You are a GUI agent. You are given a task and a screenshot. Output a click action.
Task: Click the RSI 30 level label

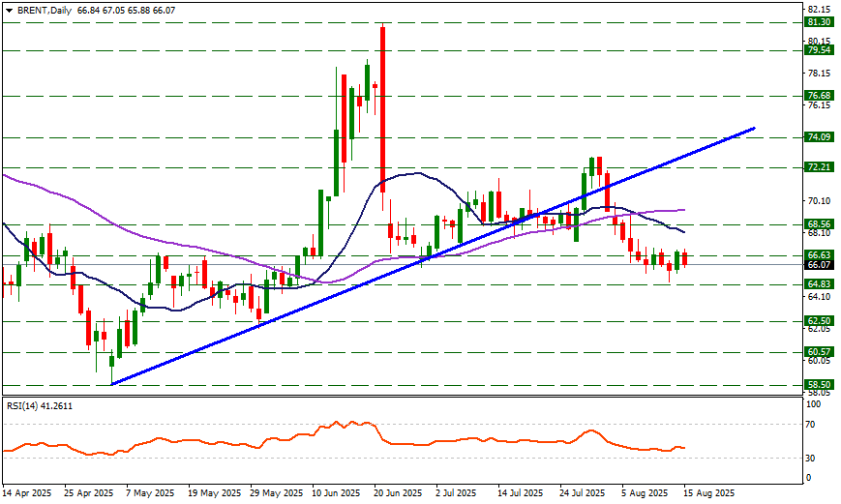click(x=809, y=459)
